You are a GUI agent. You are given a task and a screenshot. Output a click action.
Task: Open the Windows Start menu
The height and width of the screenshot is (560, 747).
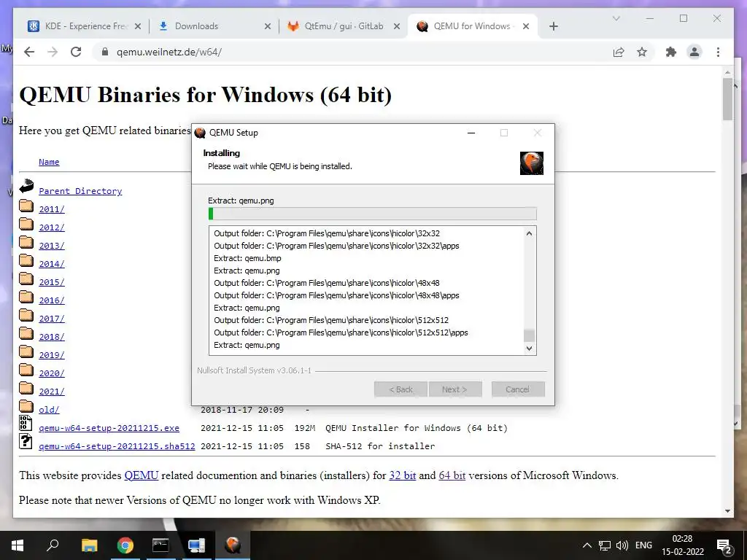(x=18, y=545)
